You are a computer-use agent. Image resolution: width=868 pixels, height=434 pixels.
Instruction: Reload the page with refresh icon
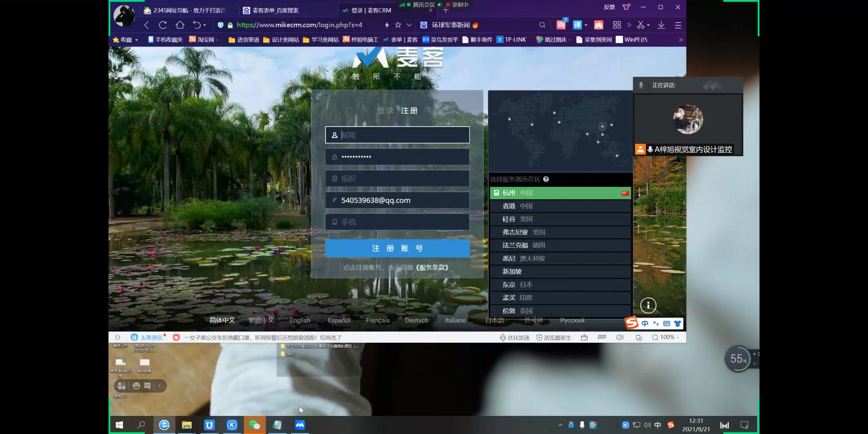163,25
